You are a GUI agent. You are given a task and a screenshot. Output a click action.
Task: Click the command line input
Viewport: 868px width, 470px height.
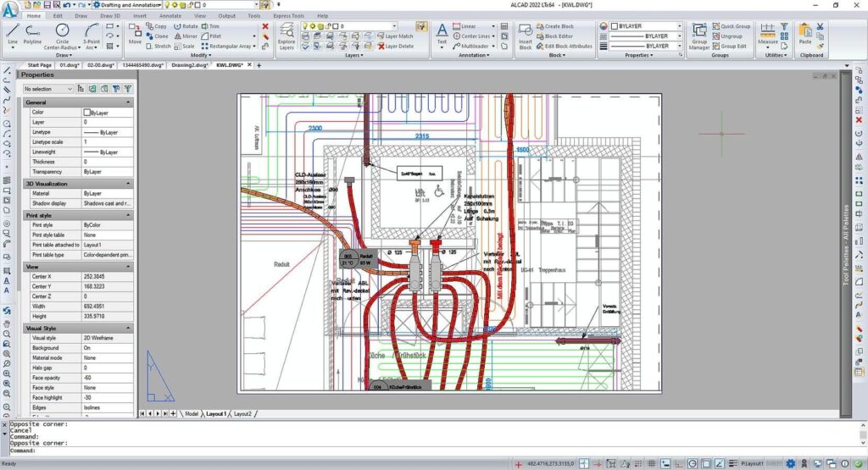[431, 451]
